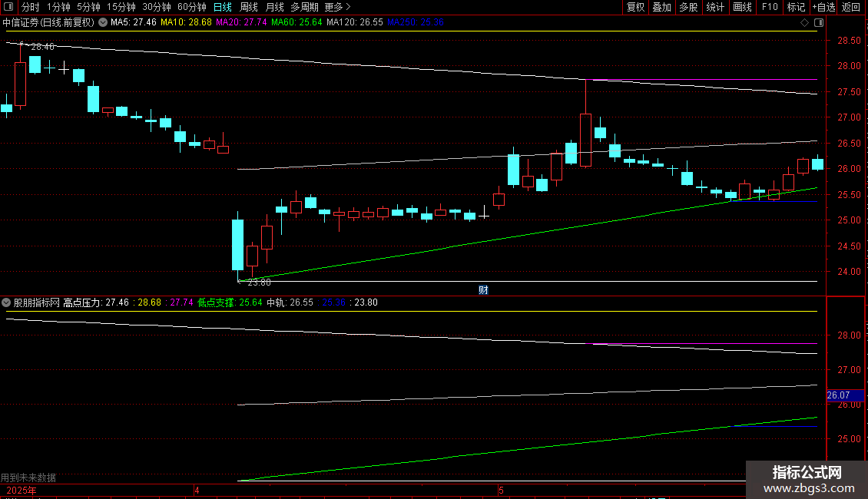Click the 叠加 overlay button
The height and width of the screenshot is (499, 868).
tap(661, 7)
